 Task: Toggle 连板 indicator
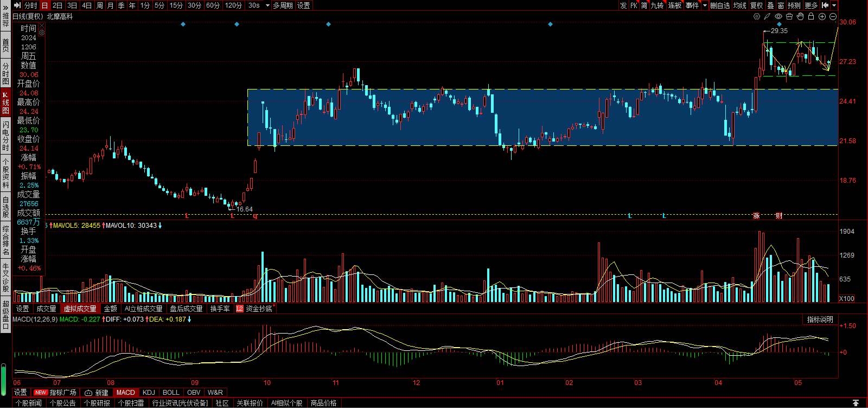[x=675, y=5]
